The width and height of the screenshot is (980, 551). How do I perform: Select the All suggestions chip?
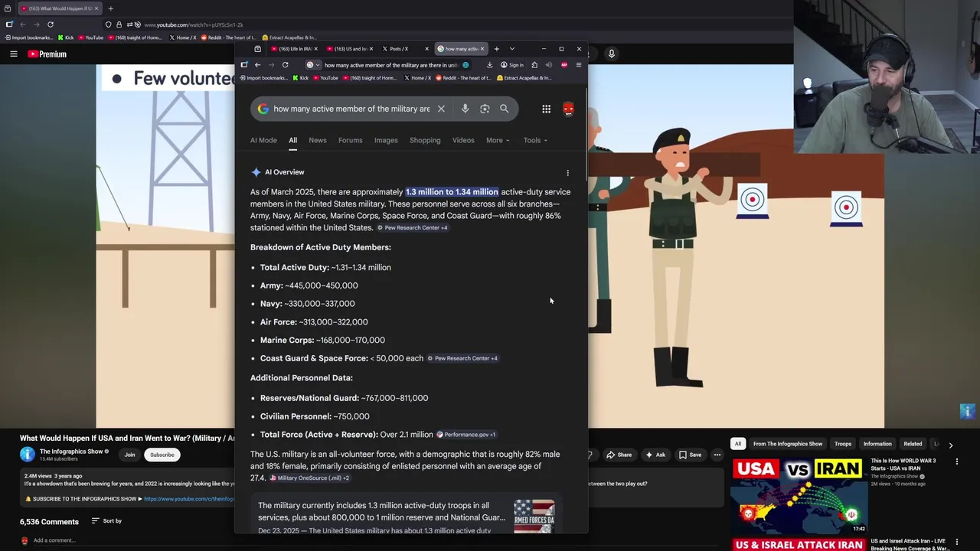[x=738, y=444]
